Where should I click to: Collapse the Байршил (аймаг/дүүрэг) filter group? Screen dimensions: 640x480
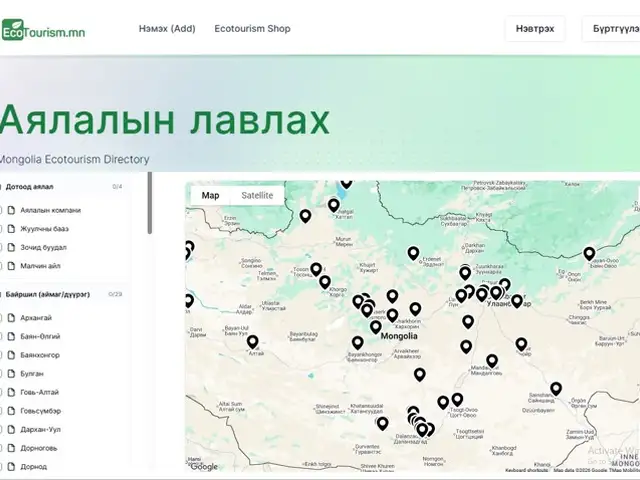(x=48, y=294)
